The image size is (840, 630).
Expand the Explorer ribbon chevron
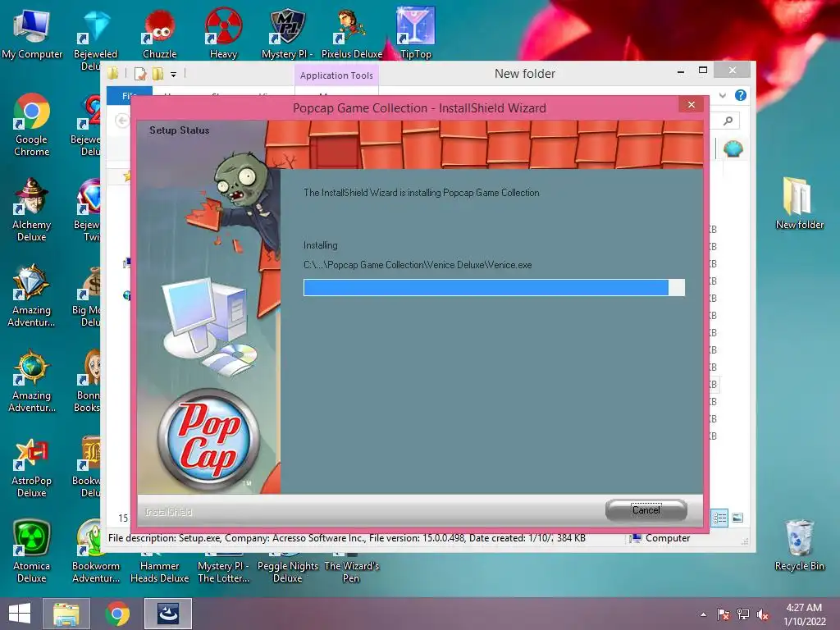point(722,95)
